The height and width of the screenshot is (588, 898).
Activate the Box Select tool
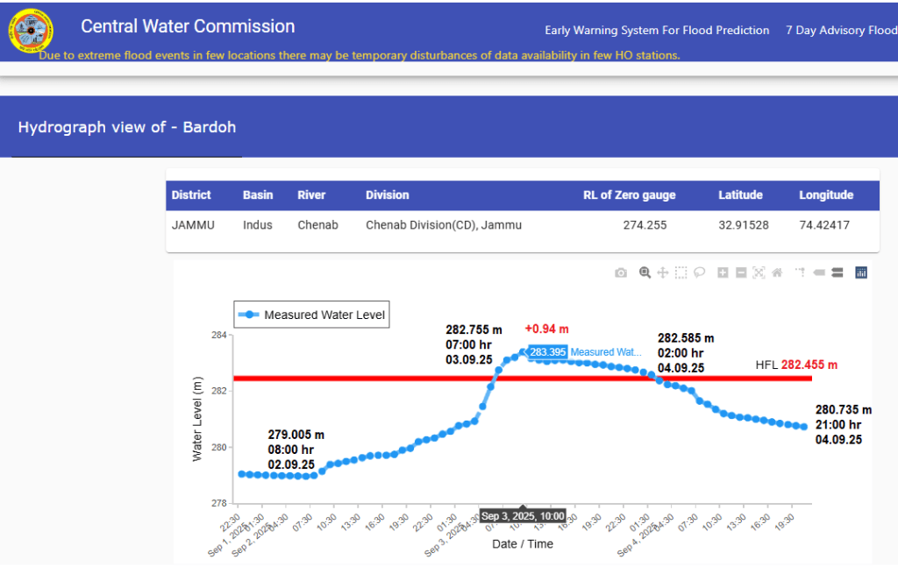pos(681,273)
